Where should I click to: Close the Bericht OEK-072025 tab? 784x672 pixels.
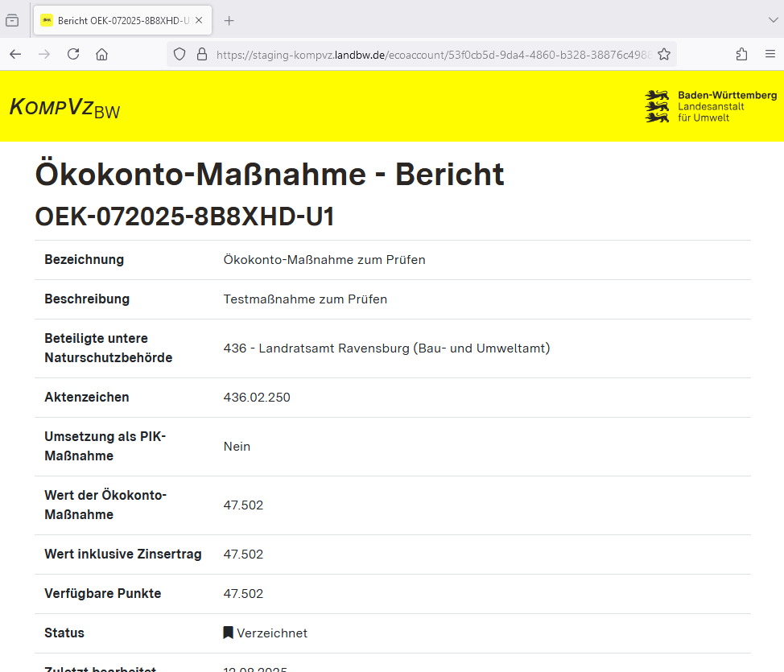click(199, 21)
